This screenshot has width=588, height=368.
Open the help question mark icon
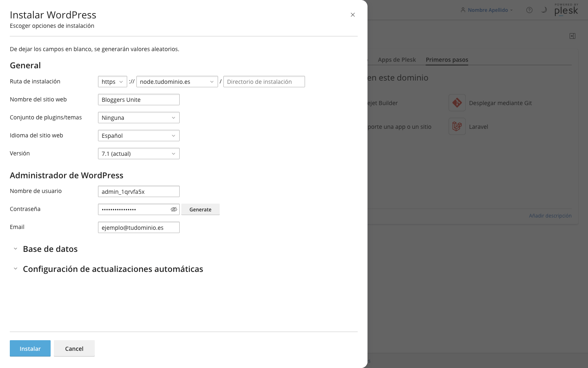tap(529, 10)
